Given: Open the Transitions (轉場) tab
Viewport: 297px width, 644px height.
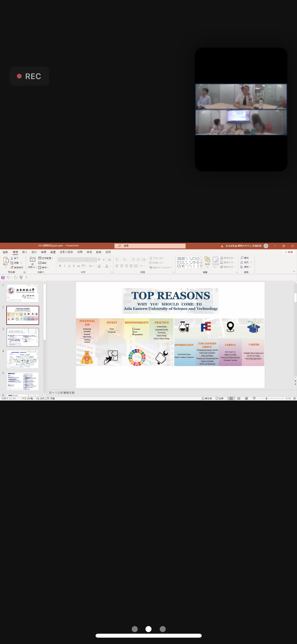Looking at the screenshot, I should coord(44,252).
